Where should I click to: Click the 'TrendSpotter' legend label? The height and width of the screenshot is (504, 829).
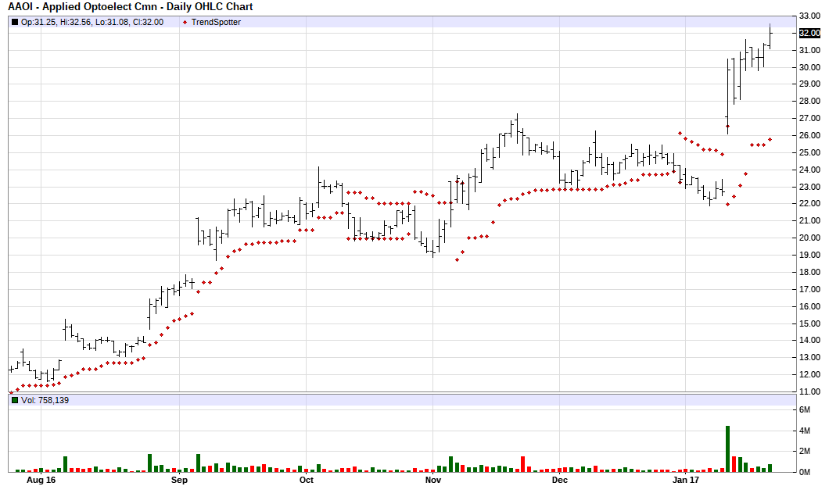[216, 22]
